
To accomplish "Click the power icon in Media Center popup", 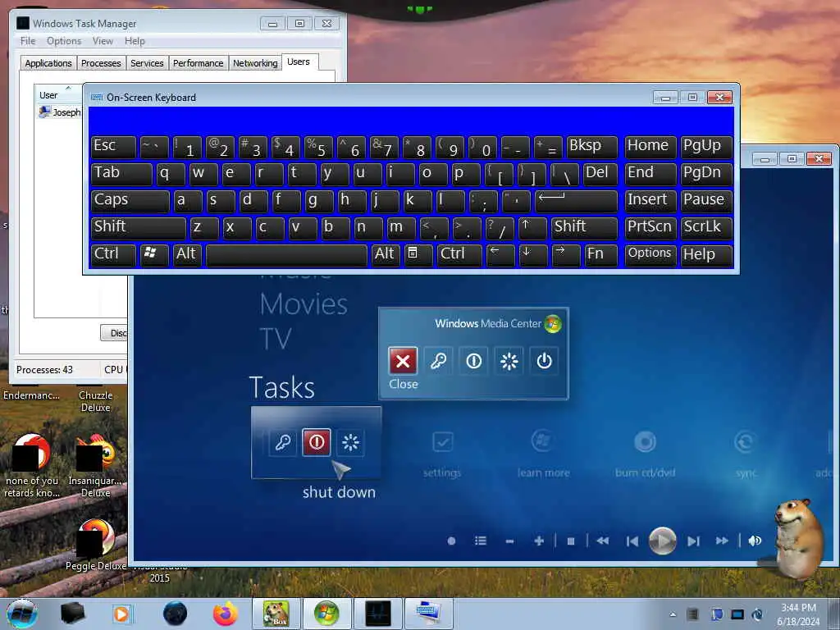I will pyautogui.click(x=544, y=361).
